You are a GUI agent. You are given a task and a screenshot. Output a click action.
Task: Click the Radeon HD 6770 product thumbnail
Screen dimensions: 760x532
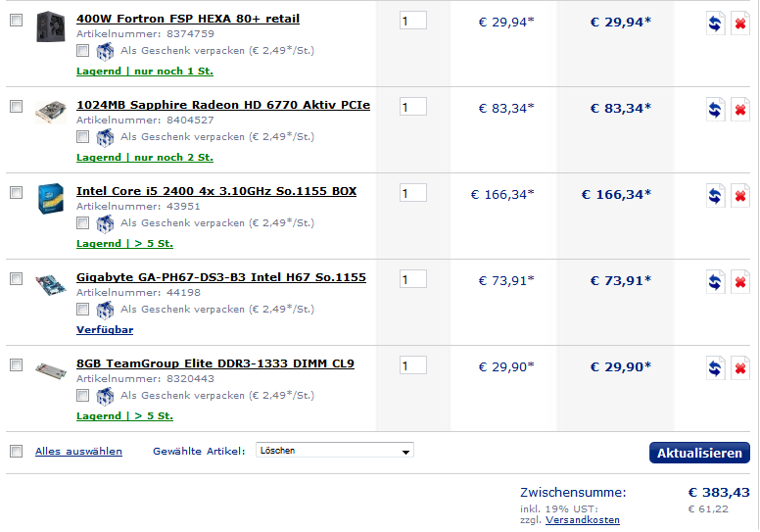[51, 112]
